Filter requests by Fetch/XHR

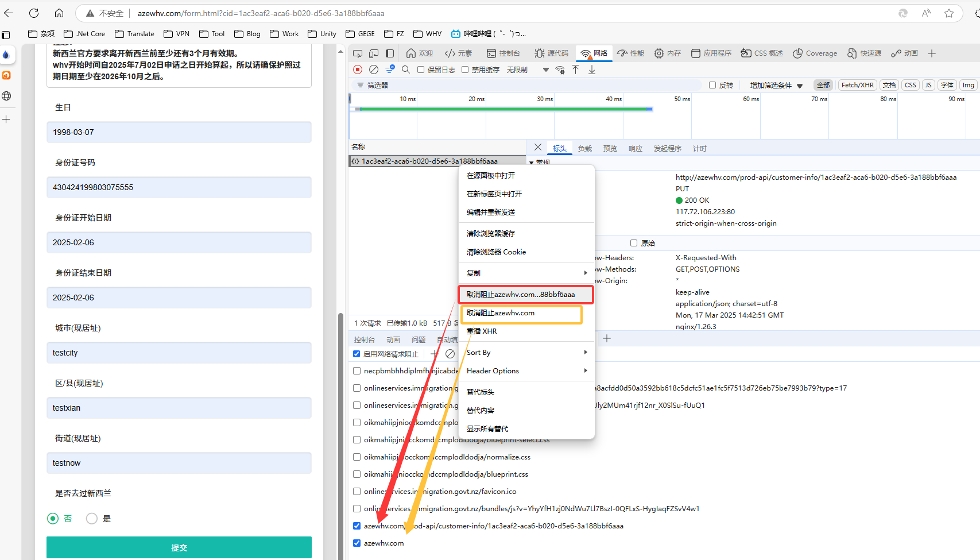tap(857, 85)
